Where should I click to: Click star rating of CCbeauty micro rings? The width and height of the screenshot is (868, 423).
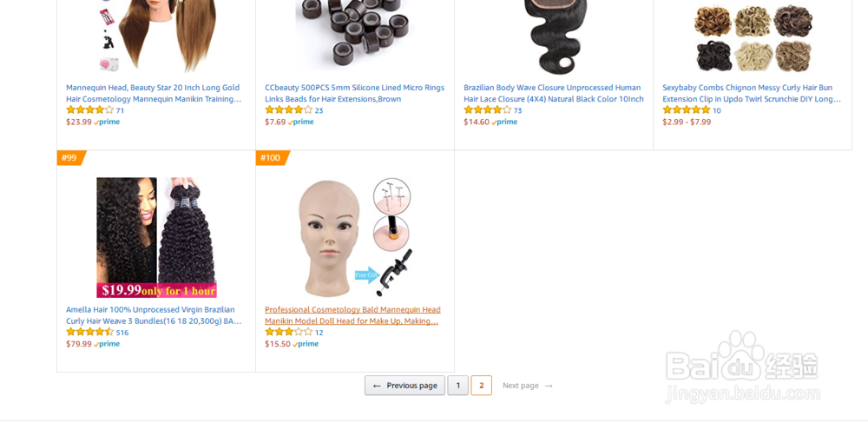click(288, 110)
